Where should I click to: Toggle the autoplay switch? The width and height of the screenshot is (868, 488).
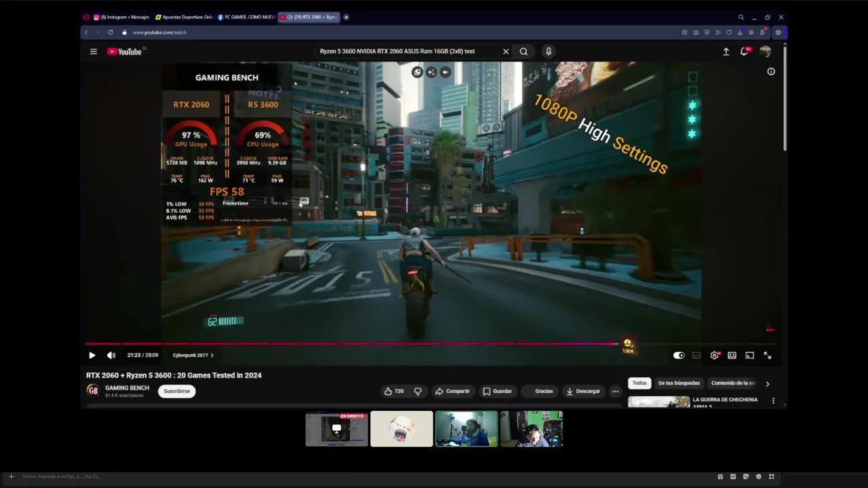pyautogui.click(x=679, y=355)
